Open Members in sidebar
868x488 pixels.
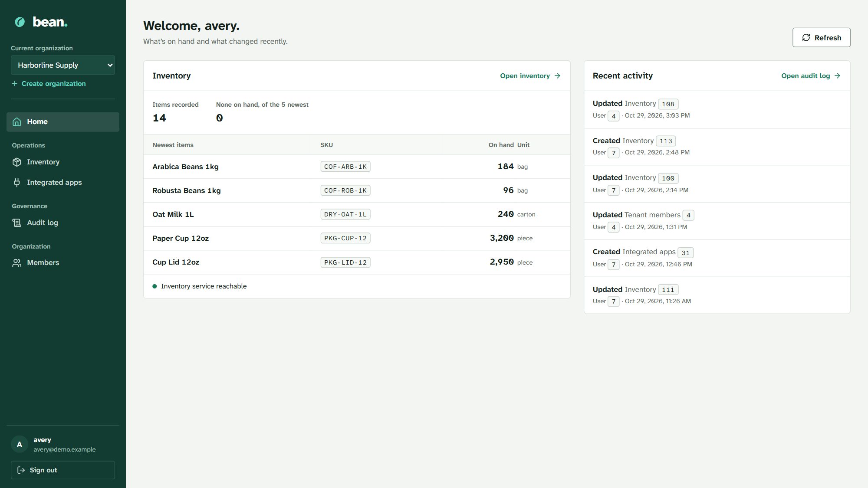pos(63,263)
